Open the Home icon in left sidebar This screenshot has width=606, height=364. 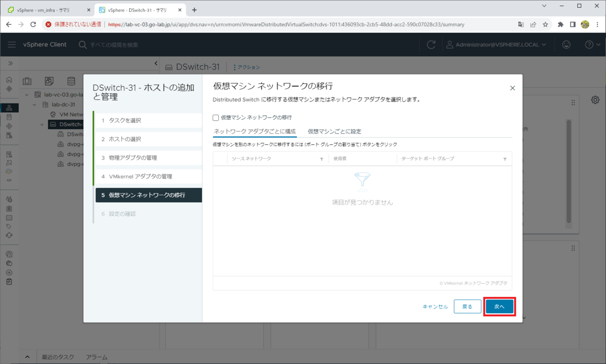(x=9, y=80)
